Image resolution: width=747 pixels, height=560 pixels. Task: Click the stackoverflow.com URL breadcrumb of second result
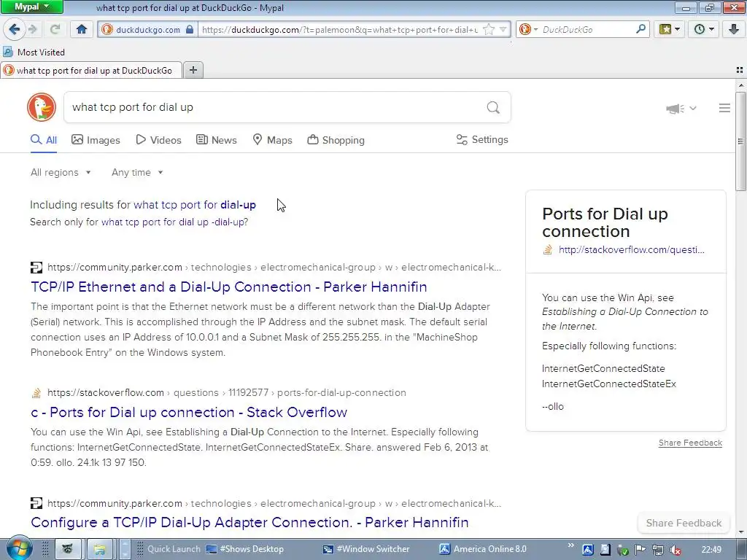point(227,393)
